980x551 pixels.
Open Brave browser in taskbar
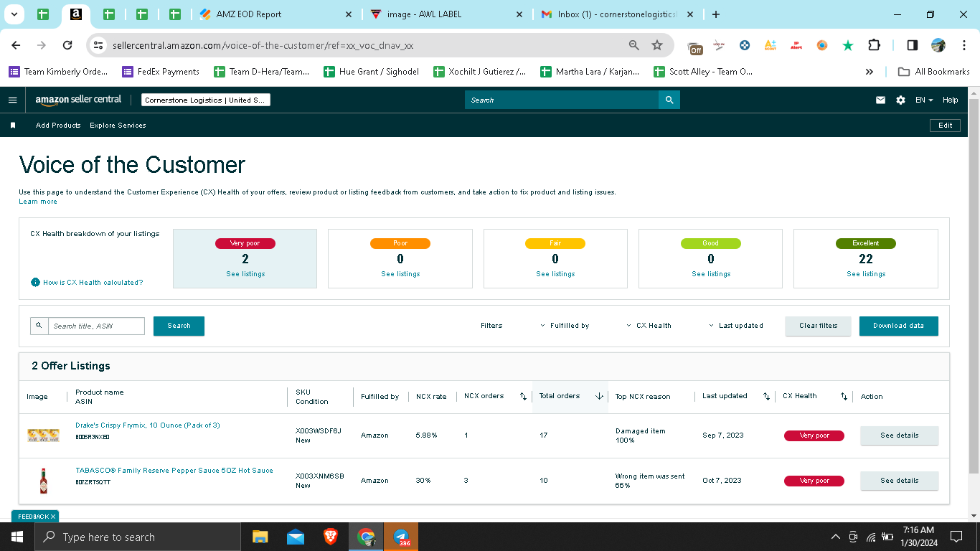(330, 537)
